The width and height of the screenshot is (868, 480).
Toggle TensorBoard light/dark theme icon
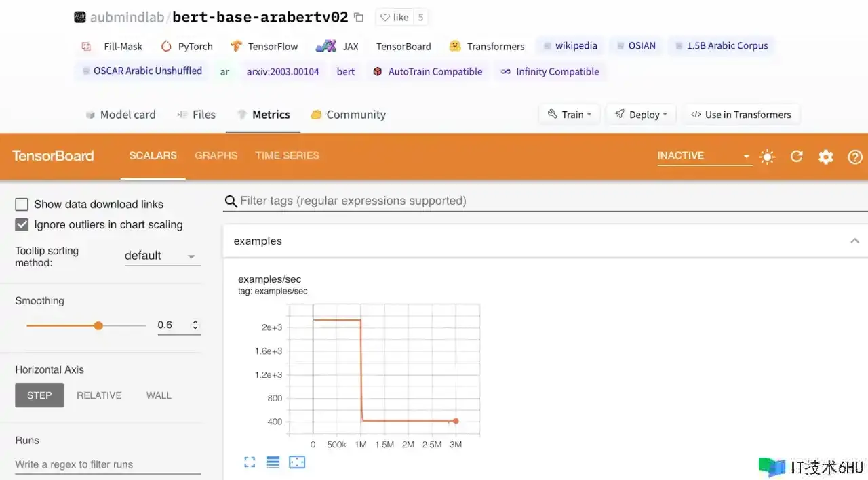(767, 157)
